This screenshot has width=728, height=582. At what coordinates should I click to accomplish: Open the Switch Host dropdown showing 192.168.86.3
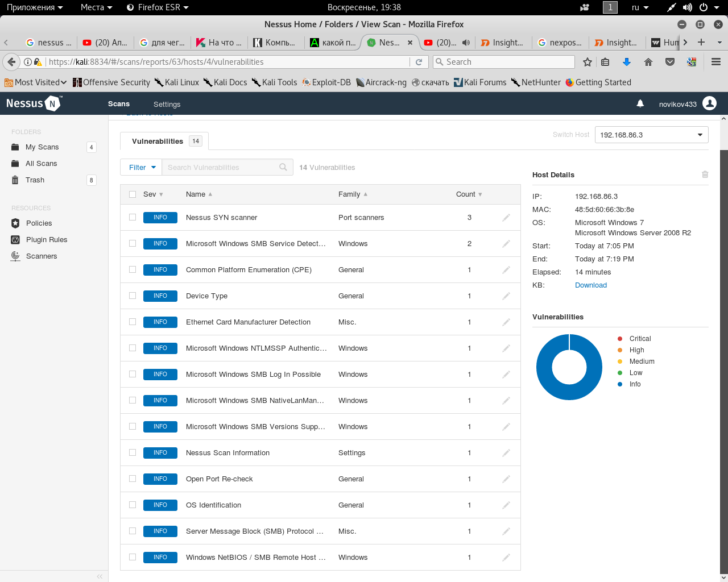tap(651, 135)
